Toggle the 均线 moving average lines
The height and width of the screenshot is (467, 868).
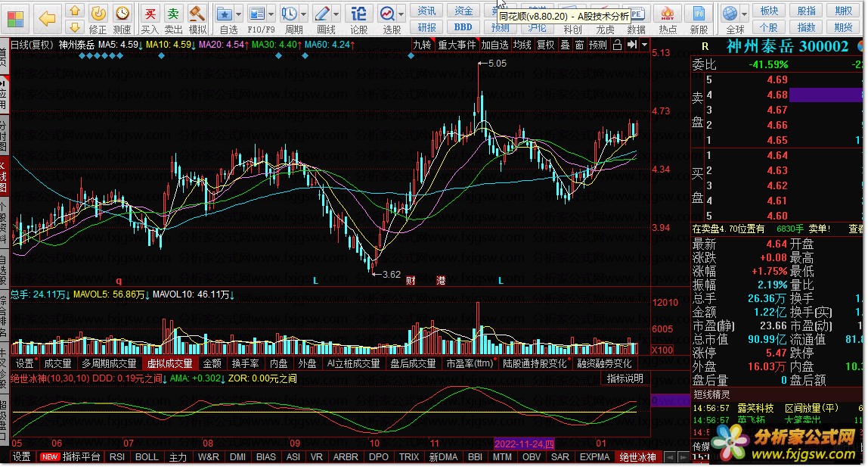point(522,45)
